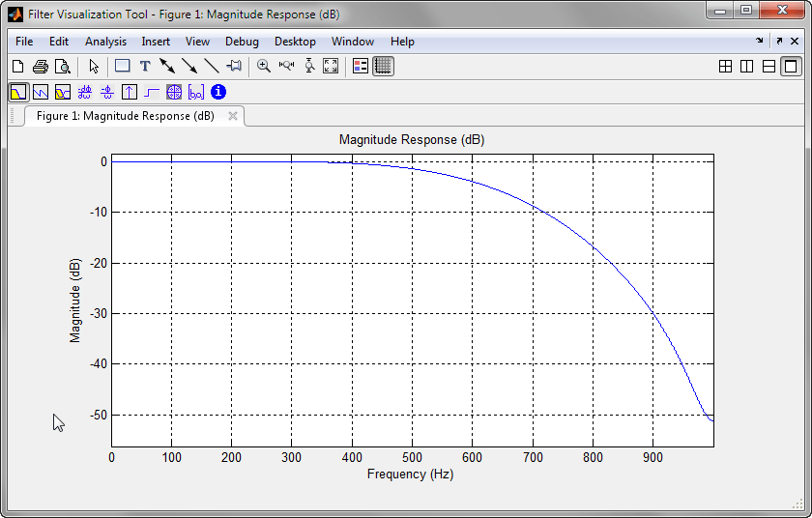Tile figures in a grid layout
The height and width of the screenshot is (518, 812).
coord(726,67)
